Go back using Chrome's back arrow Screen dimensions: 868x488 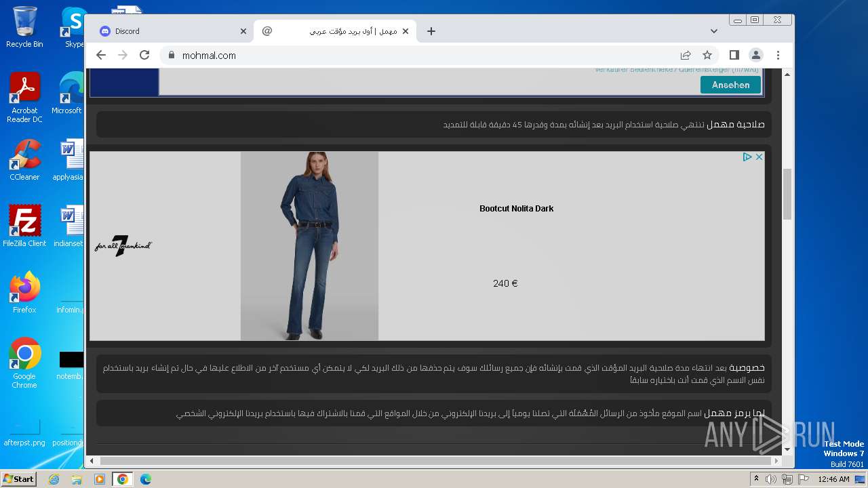[x=101, y=55]
